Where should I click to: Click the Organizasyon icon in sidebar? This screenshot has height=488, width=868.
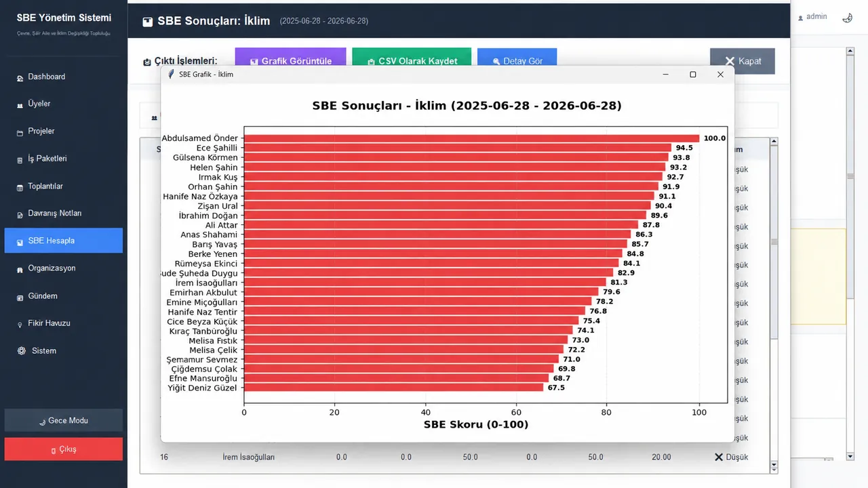pyautogui.click(x=20, y=269)
